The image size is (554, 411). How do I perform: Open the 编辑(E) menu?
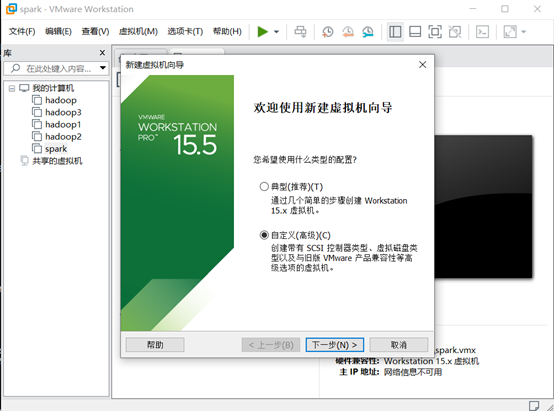(x=58, y=31)
